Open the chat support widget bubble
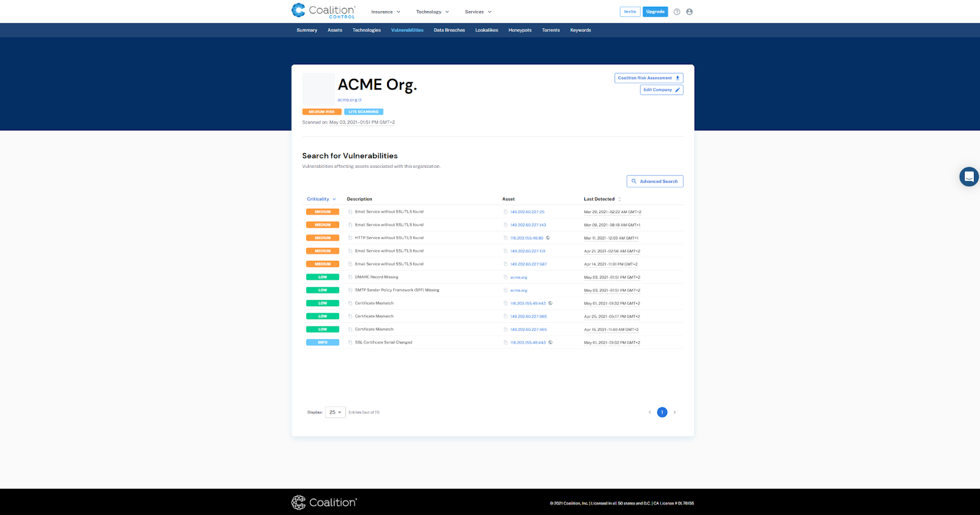 tap(969, 176)
